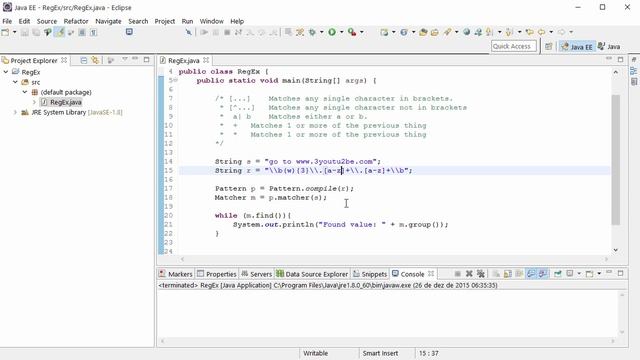
Task: Click the Back navigation arrow icon
Action: 542,32
